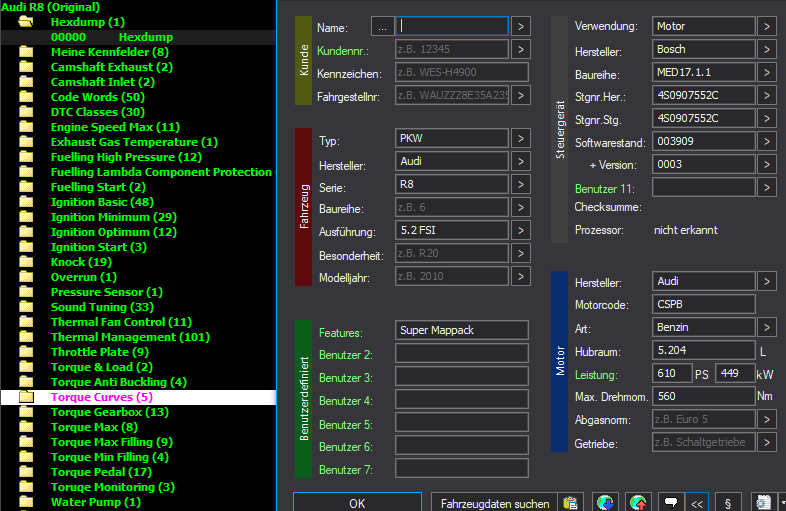Click the Max. Drehmom. field showing 560
786x511 pixels.
pos(704,396)
